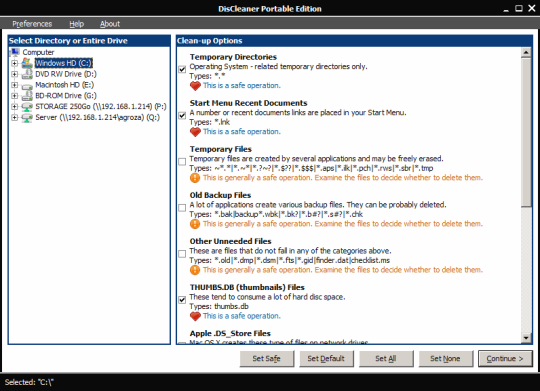Click the Continue > button

[x=505, y=359]
